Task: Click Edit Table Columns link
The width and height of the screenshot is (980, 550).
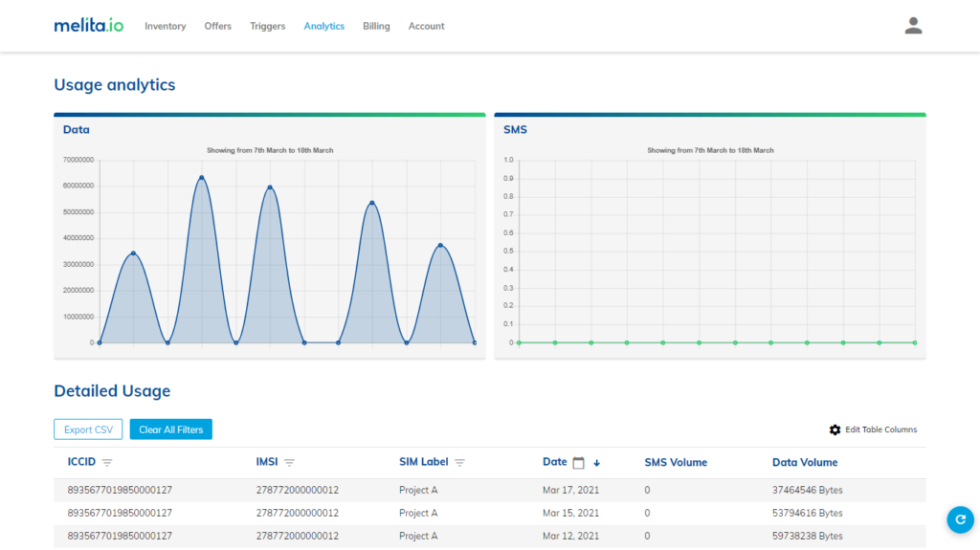Action: (x=880, y=430)
